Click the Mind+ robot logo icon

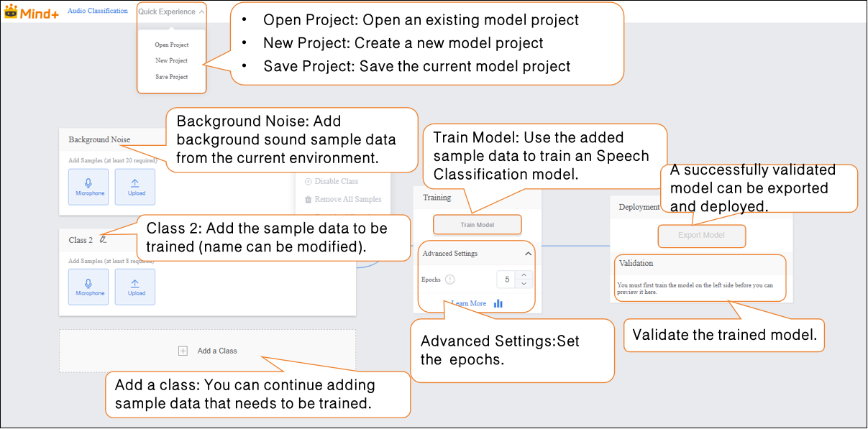coord(11,11)
